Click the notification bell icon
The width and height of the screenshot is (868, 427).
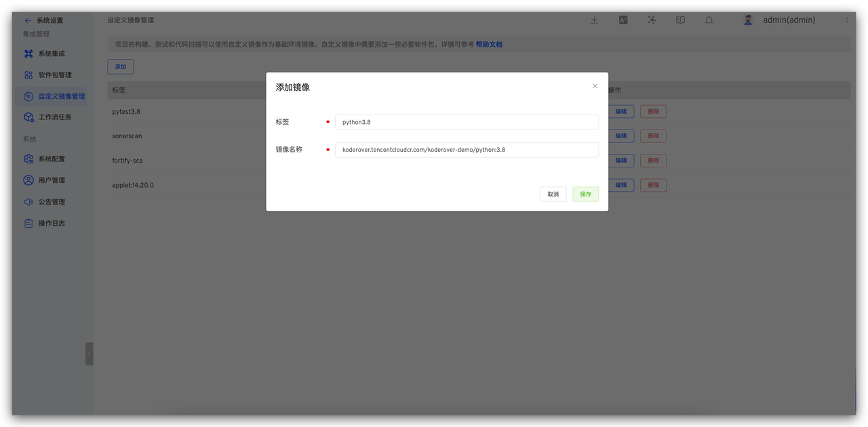(x=709, y=20)
